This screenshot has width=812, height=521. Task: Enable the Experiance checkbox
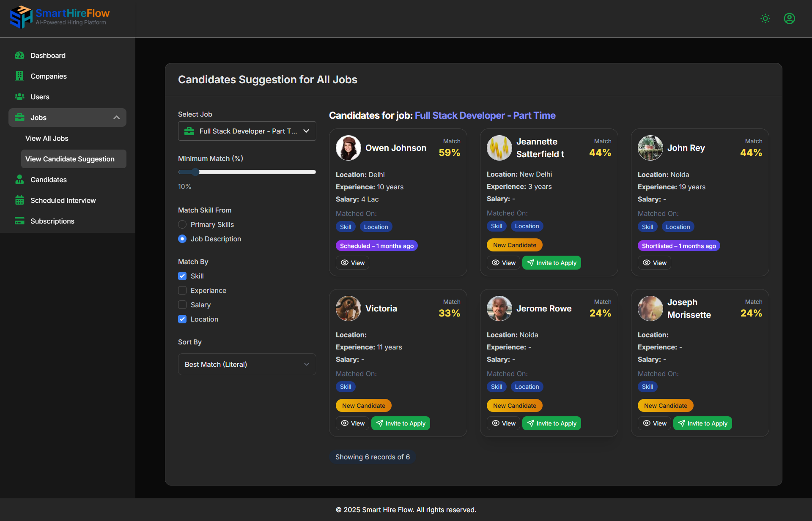click(x=182, y=290)
